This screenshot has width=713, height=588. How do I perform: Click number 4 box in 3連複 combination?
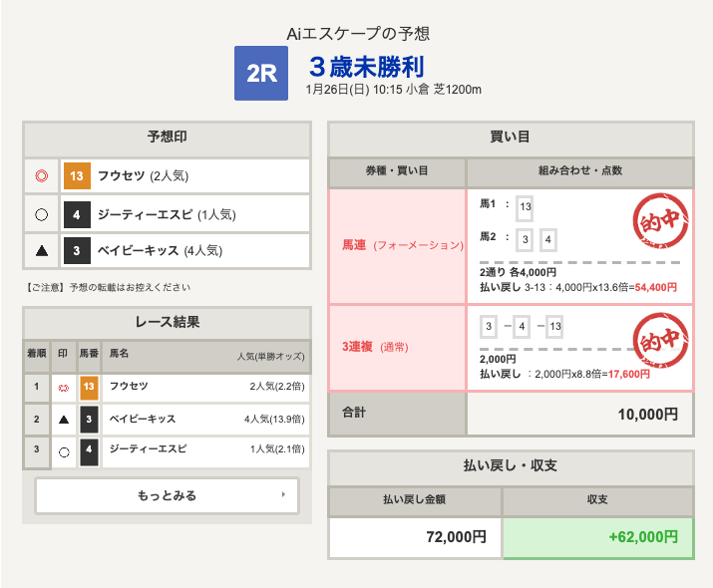pyautogui.click(x=522, y=326)
